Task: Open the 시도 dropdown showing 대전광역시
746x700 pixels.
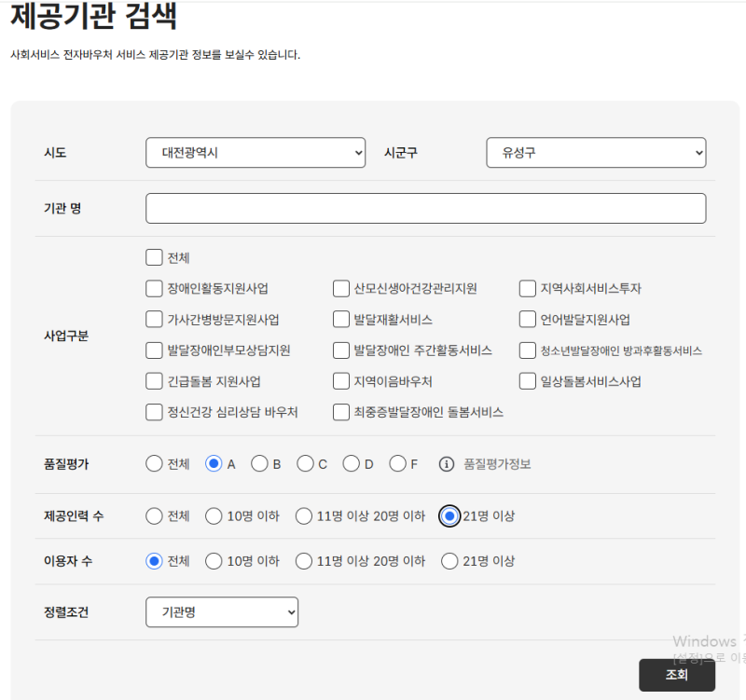Action: (256, 153)
